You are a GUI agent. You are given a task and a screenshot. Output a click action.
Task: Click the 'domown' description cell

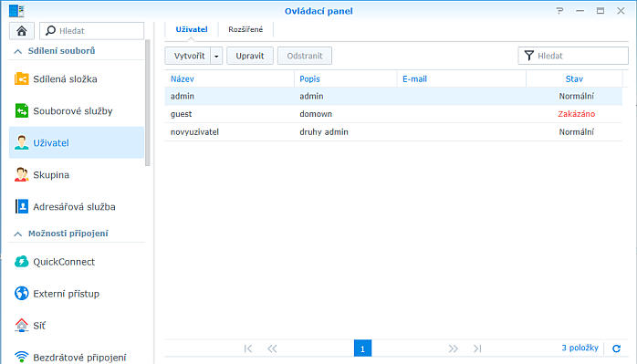(x=316, y=114)
